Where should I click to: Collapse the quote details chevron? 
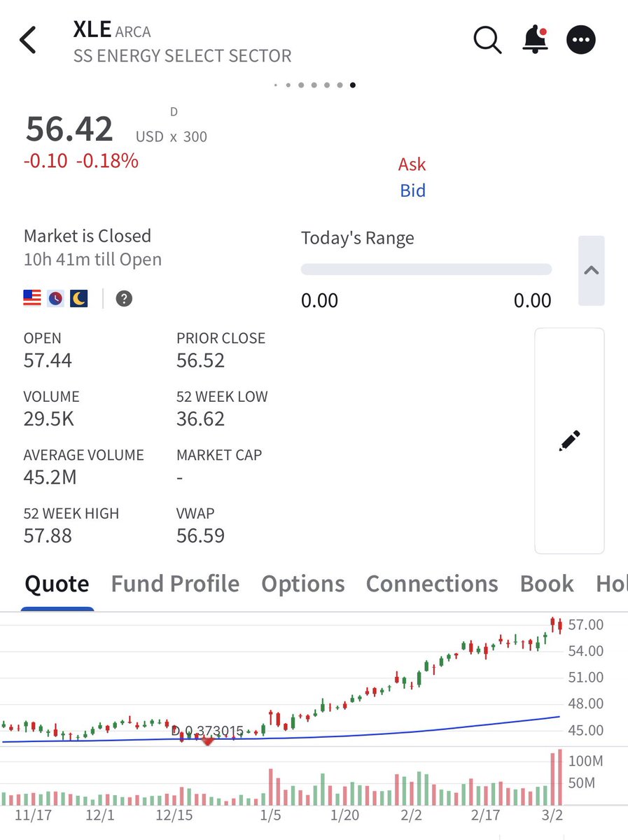coord(592,270)
